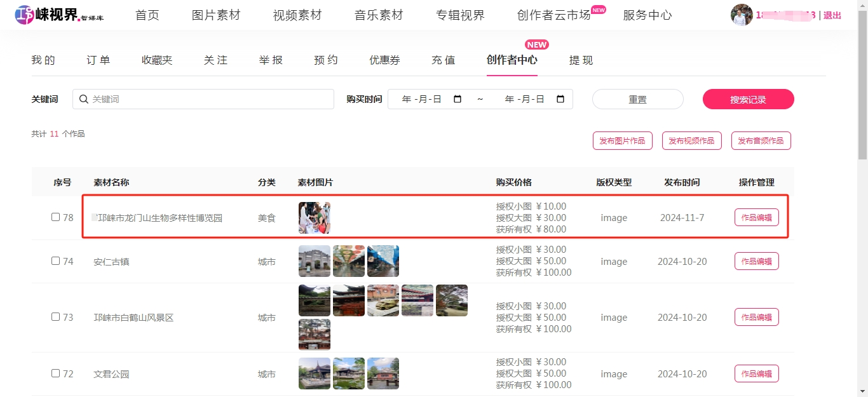Switch to the 订单 tab
Viewport: 868px width, 397px height.
tap(98, 60)
